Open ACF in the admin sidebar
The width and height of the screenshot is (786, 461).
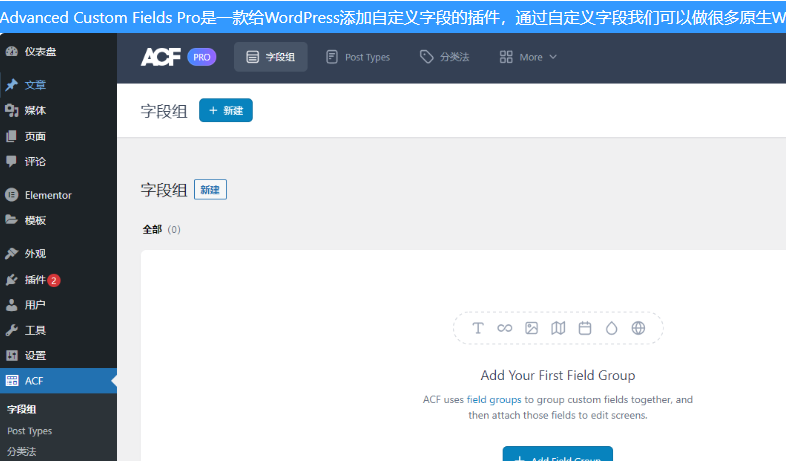(x=58, y=381)
